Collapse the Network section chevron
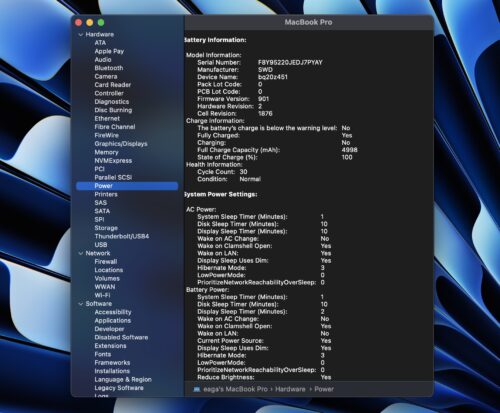The width and height of the screenshot is (500, 413). pyautogui.click(x=80, y=253)
